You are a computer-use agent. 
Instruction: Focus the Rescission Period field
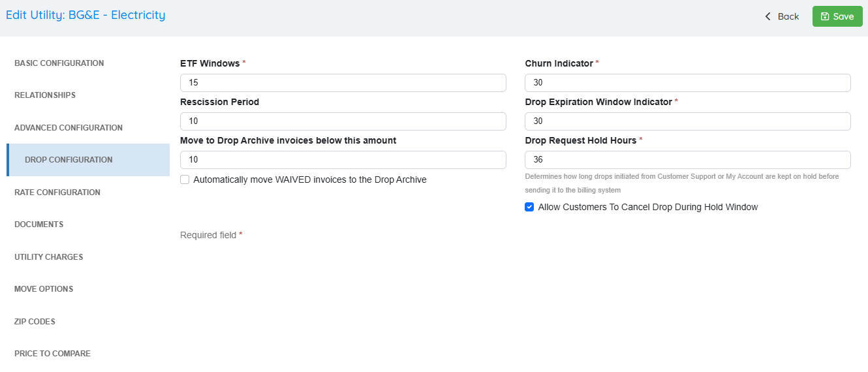tap(343, 121)
